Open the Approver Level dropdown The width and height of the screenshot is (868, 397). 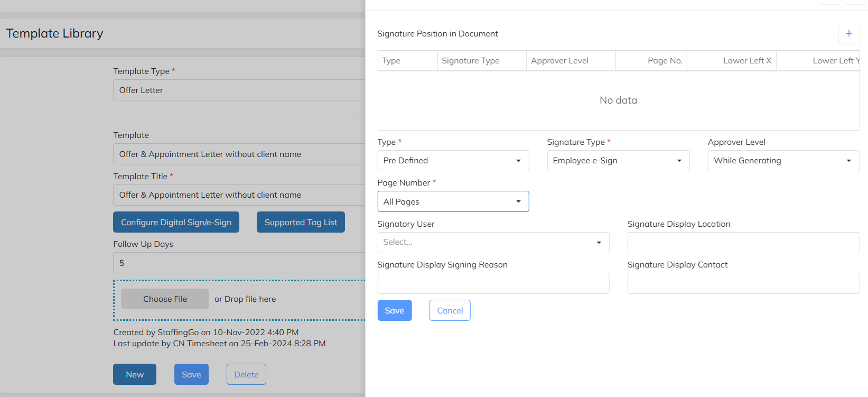click(783, 161)
